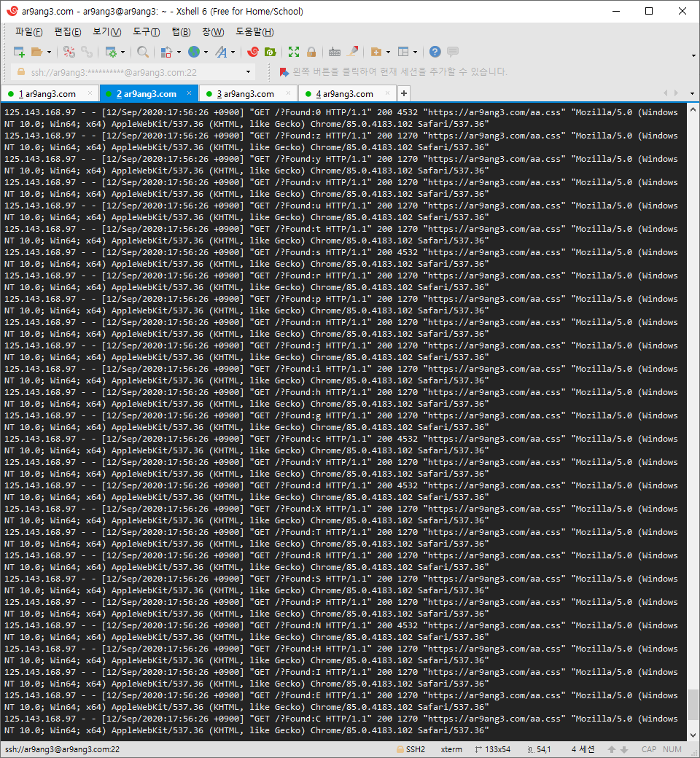Launch Xftp with the green toolbar icon
Viewport: 700px width, 758px height.
[271, 52]
